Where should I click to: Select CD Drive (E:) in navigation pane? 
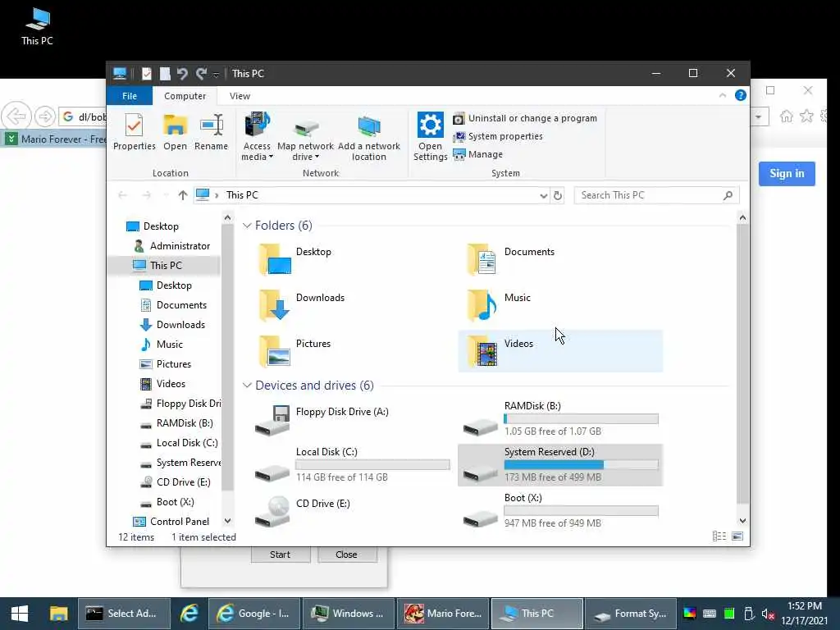[176, 482]
